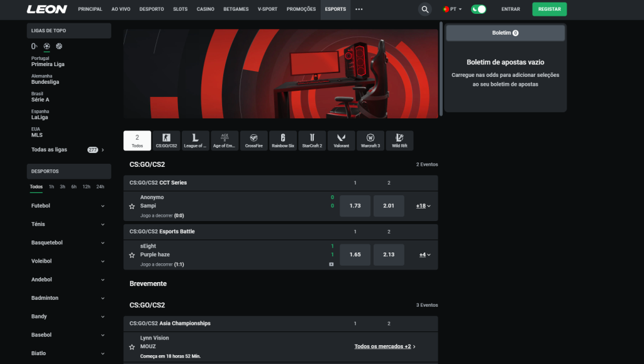The width and height of the screenshot is (644, 364).
Task: Click the LEON logo
Action: point(47,9)
